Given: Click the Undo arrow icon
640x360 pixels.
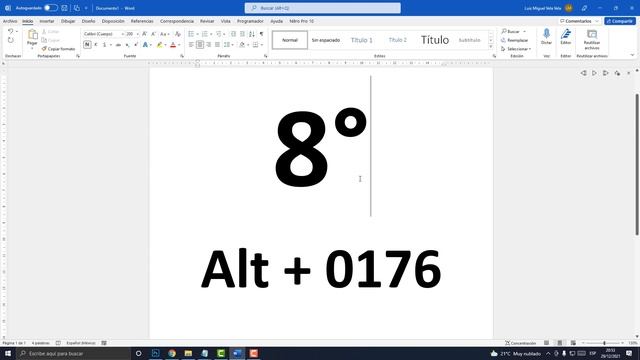Looking at the screenshot, I should 11,31.
